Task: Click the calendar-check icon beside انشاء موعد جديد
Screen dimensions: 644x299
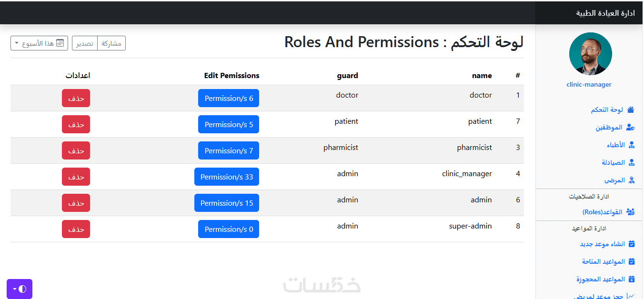Action: (x=632, y=244)
